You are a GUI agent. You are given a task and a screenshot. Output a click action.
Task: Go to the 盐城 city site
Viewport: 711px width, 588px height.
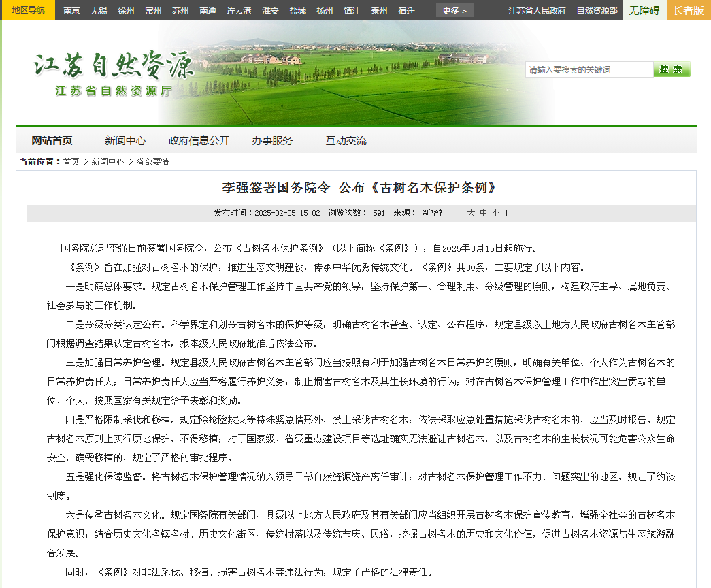point(297,10)
